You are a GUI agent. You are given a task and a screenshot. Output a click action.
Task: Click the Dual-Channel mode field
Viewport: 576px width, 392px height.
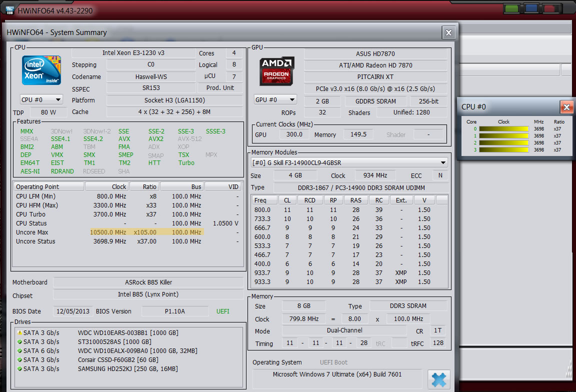pyautogui.click(x=344, y=330)
